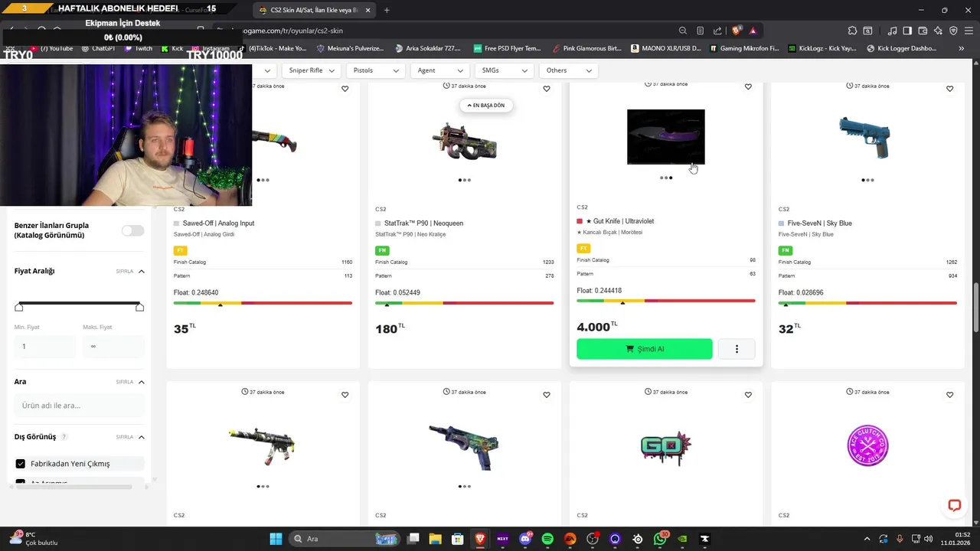This screenshot has width=980, height=551.
Task: Open the red live chat support bubble
Action: tap(954, 505)
